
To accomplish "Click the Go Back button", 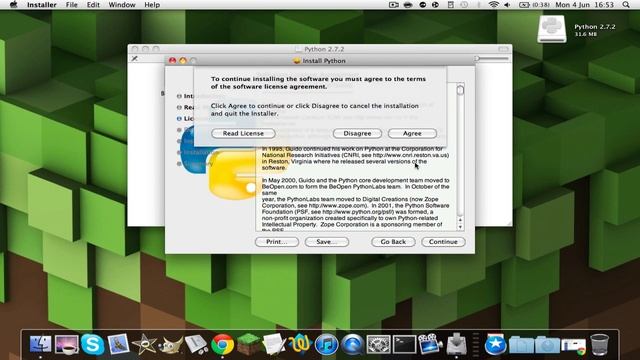I will [x=393, y=242].
